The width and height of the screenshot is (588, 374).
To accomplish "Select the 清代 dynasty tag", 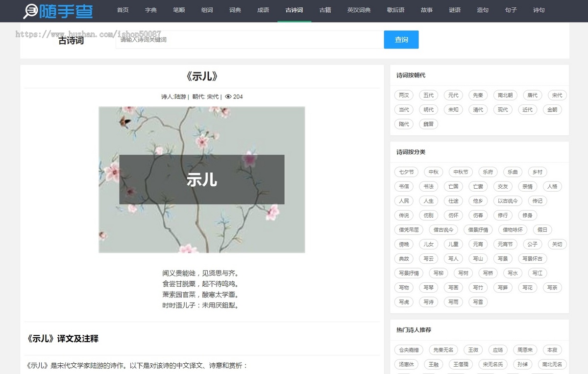I will point(478,110).
